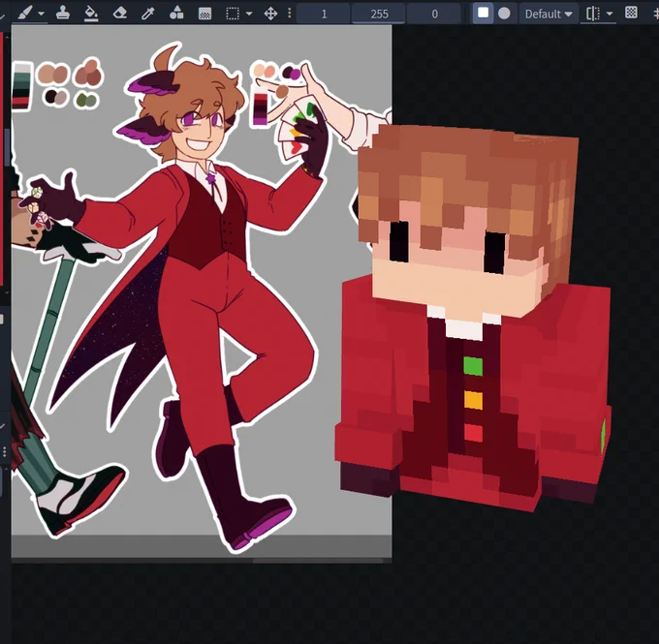Image resolution: width=659 pixels, height=644 pixels.
Task: Open the Default blend mode dropdown
Action: point(549,14)
